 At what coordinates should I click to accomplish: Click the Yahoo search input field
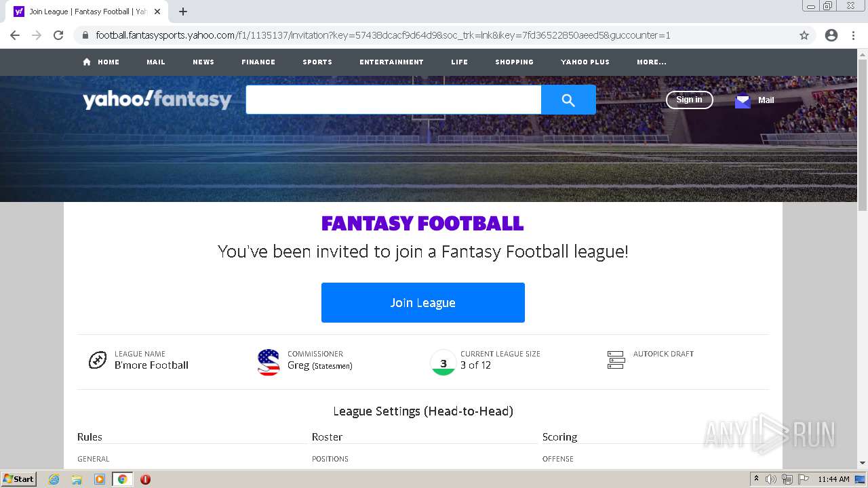(393, 100)
